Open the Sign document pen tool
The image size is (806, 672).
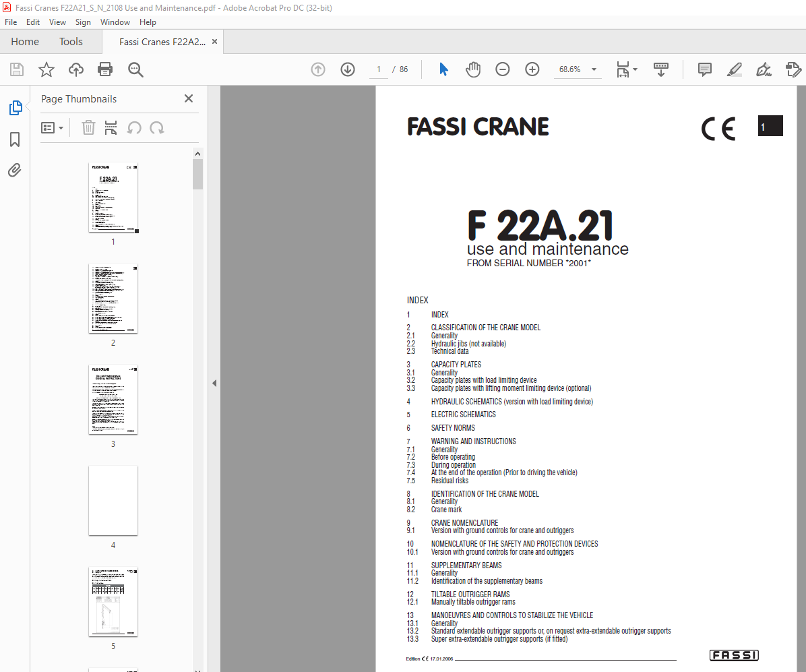[764, 69]
